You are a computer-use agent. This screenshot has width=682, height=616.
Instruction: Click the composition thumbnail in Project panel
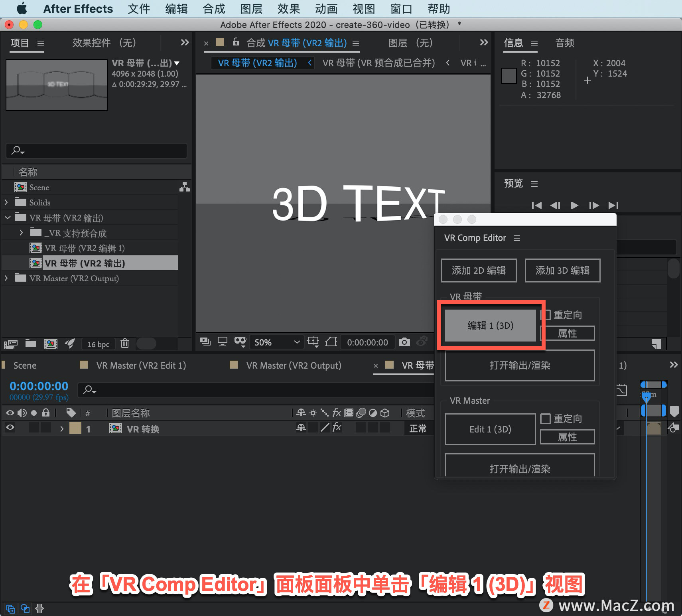tap(57, 85)
